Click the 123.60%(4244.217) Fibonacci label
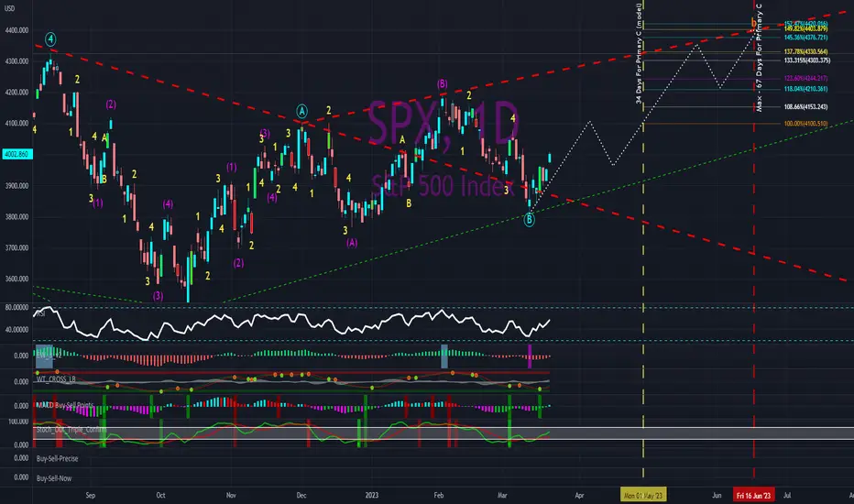This screenshot has width=854, height=504. point(805,79)
